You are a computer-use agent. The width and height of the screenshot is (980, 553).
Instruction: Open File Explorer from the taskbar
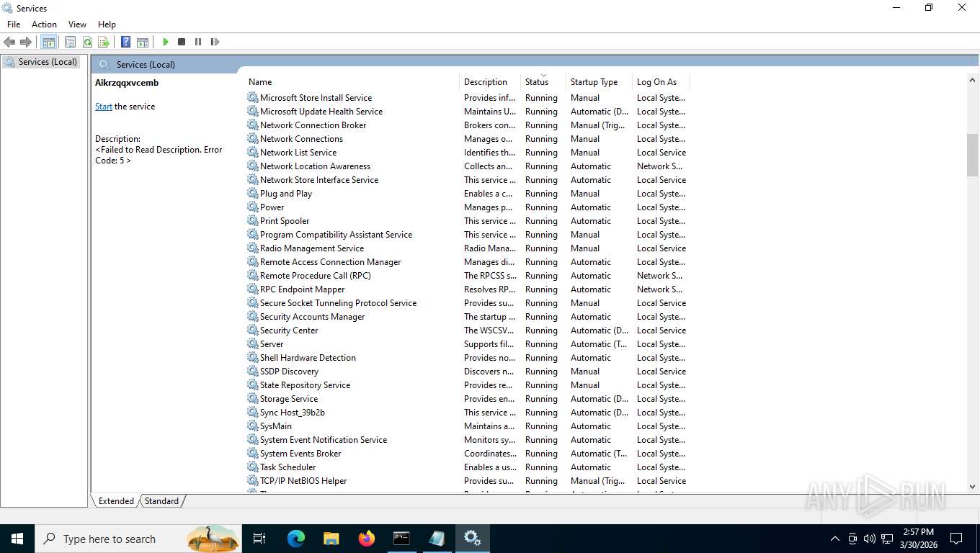click(331, 538)
